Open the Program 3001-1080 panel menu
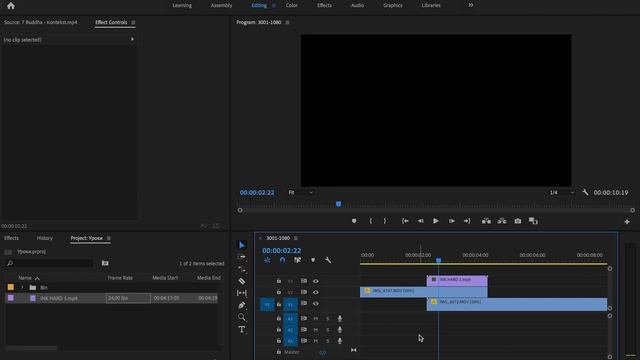Viewport: 640px width, 360px height. pos(287,22)
